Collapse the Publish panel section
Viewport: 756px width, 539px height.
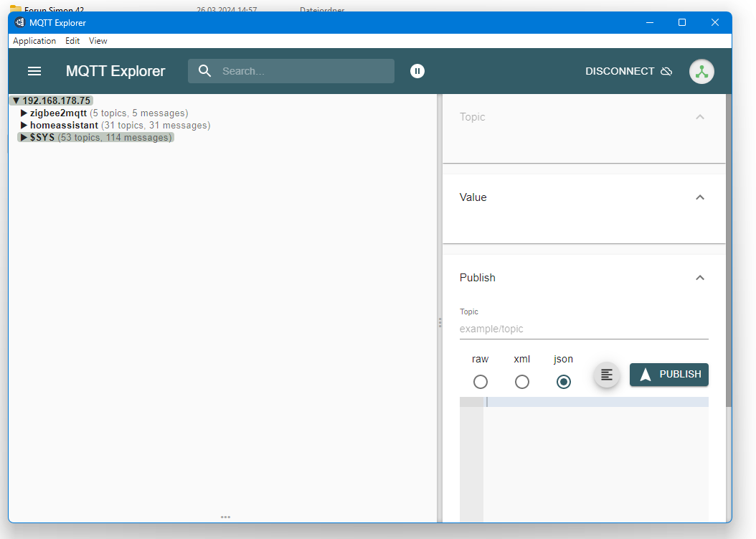700,278
